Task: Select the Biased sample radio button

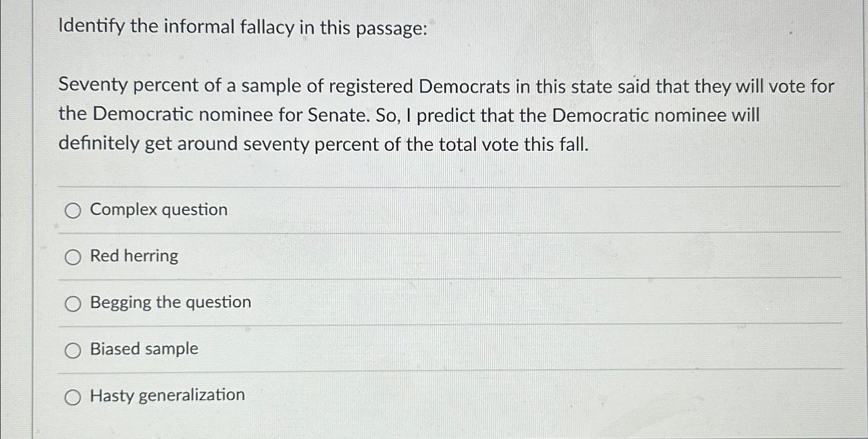Action: tap(74, 350)
